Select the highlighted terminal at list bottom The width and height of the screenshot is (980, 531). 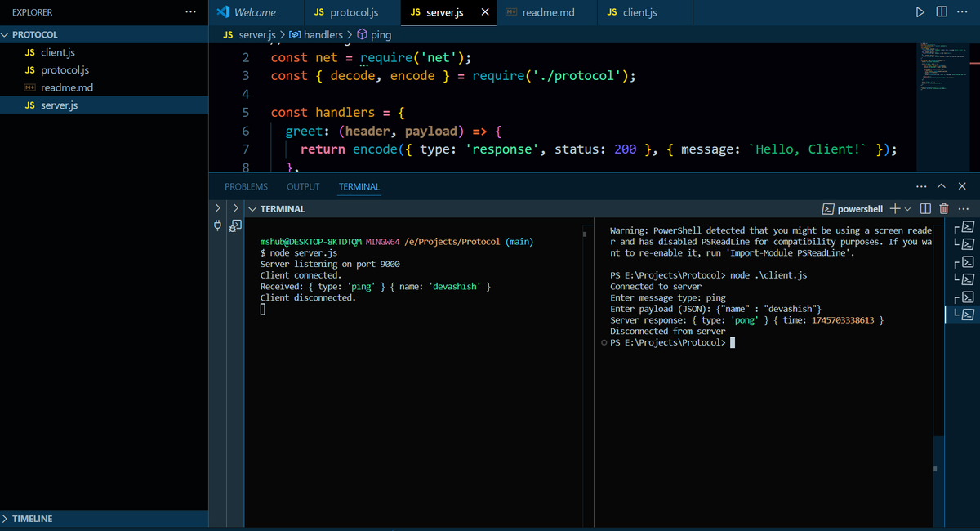(x=964, y=314)
